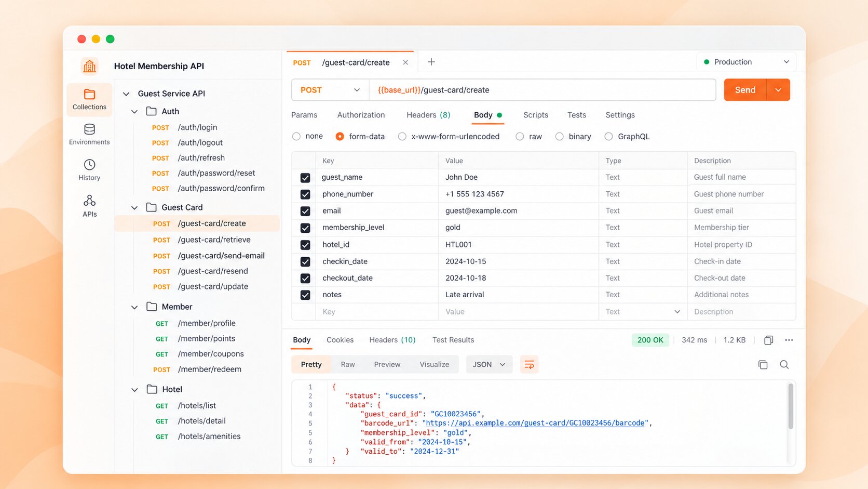
Task: Open the APIs sidebar panel
Action: [89, 206]
